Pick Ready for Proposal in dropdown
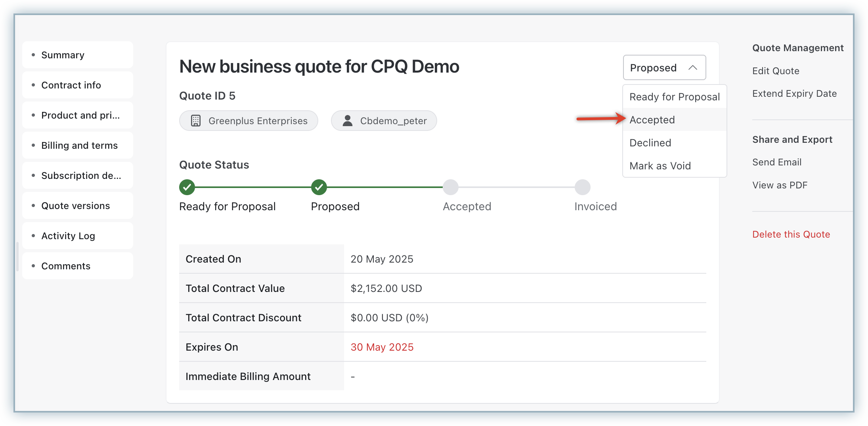The width and height of the screenshot is (868, 426). (x=674, y=97)
